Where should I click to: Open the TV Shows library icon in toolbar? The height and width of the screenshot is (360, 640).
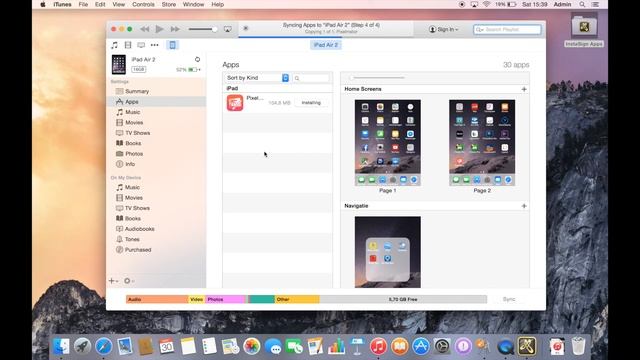click(x=141, y=45)
